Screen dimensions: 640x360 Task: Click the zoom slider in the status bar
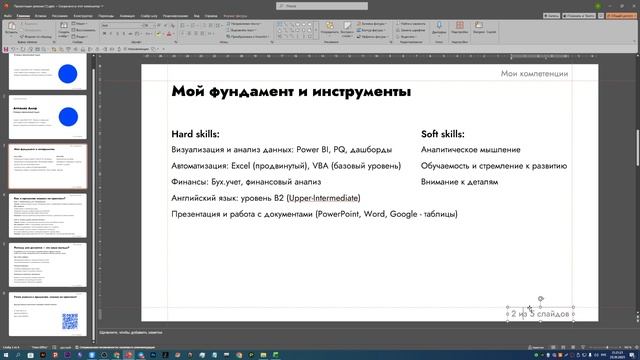(608, 347)
